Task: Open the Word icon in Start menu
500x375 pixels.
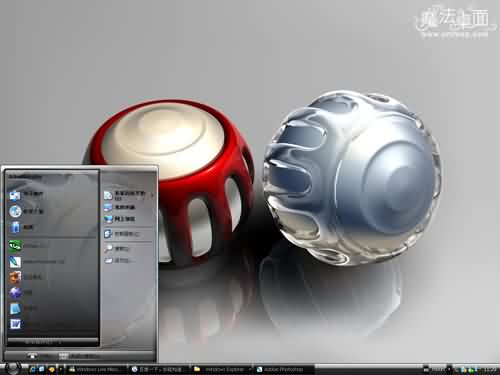Action: coord(15,324)
